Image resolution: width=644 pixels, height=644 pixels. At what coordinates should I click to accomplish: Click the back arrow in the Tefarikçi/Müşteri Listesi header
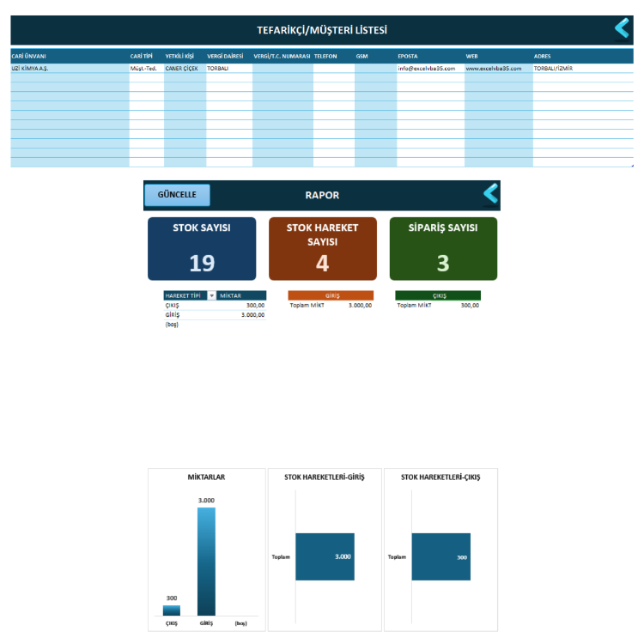pos(622,28)
